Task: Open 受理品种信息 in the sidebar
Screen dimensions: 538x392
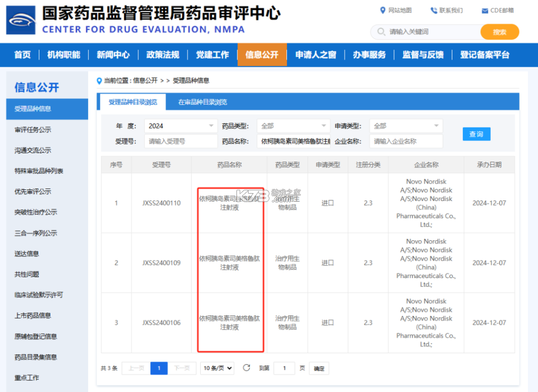Action: pos(47,109)
